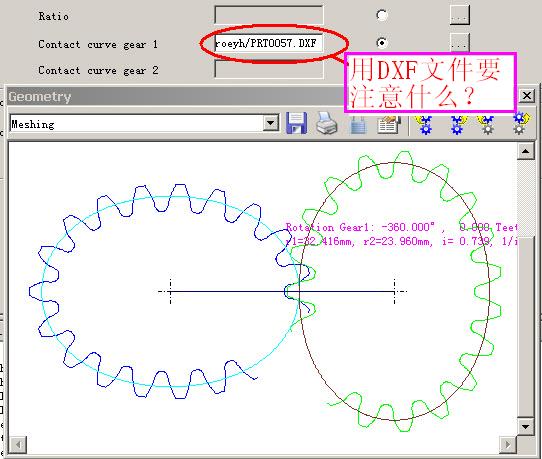Click horizontal scrollbar left arrow
The image size is (542, 459).
tap(18, 444)
